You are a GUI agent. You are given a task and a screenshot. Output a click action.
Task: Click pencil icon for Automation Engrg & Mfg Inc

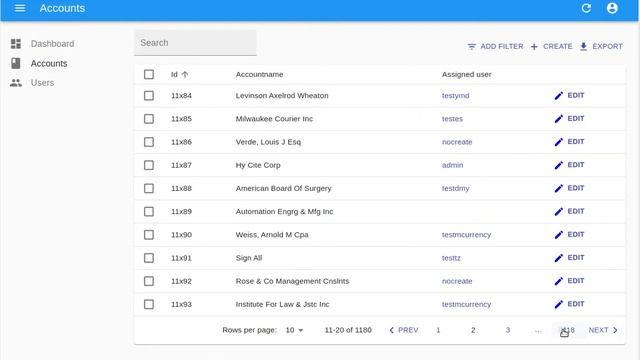(x=559, y=212)
